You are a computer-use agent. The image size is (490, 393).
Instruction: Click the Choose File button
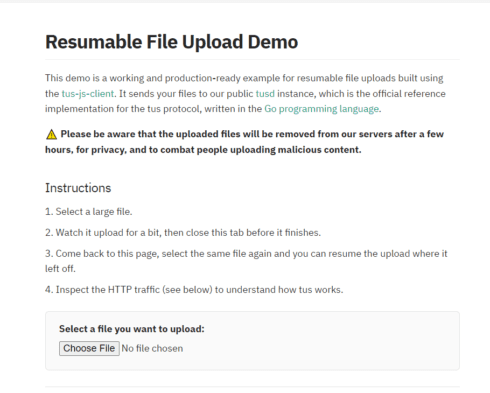(x=89, y=348)
